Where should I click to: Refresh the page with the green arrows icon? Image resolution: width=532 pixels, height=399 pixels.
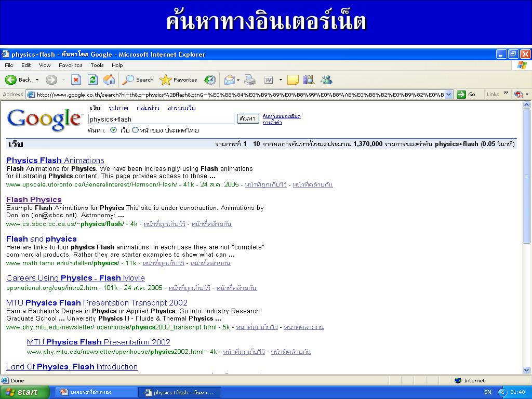pos(92,79)
